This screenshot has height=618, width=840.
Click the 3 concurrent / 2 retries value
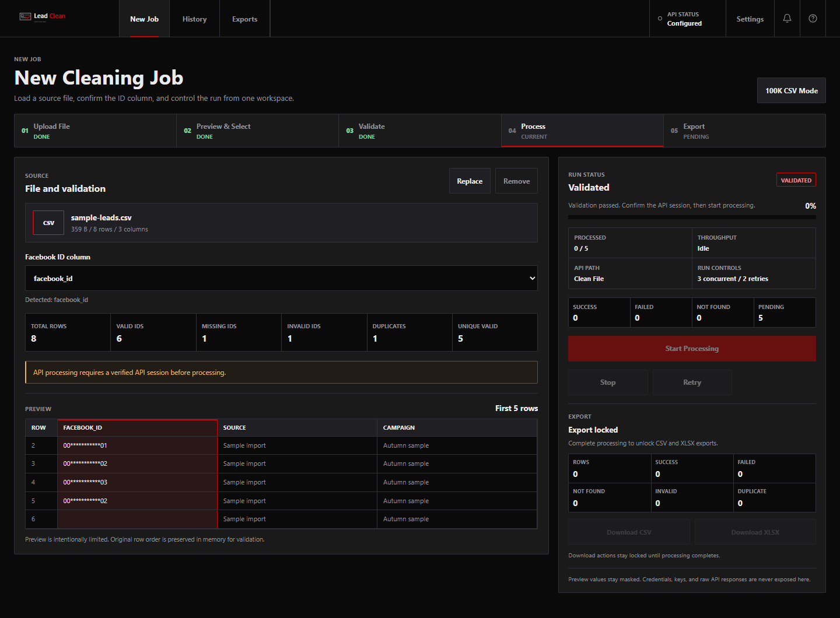tap(733, 279)
